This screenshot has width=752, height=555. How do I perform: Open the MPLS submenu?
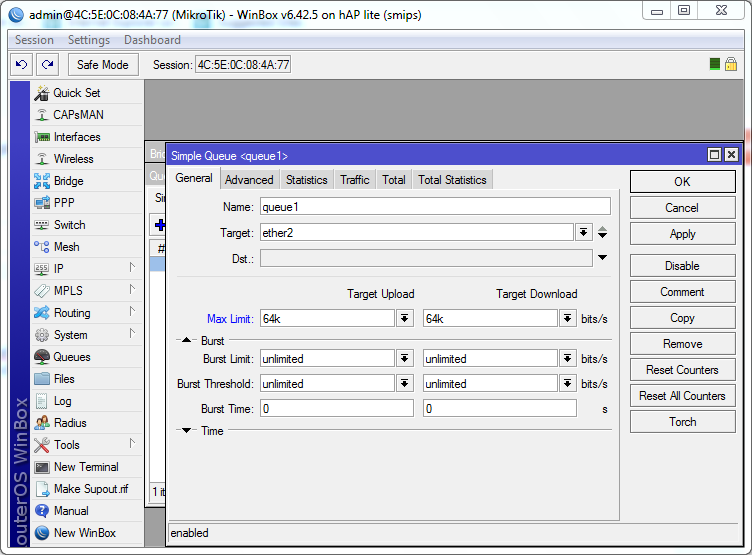pyautogui.click(x=88, y=291)
